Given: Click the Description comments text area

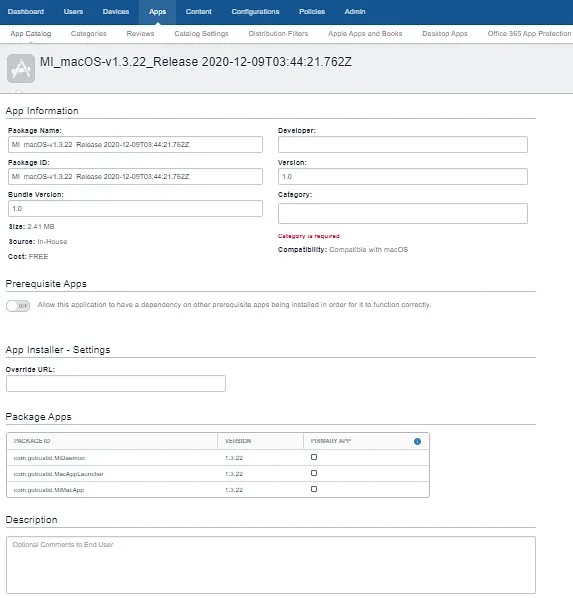Looking at the screenshot, I should coord(271,565).
